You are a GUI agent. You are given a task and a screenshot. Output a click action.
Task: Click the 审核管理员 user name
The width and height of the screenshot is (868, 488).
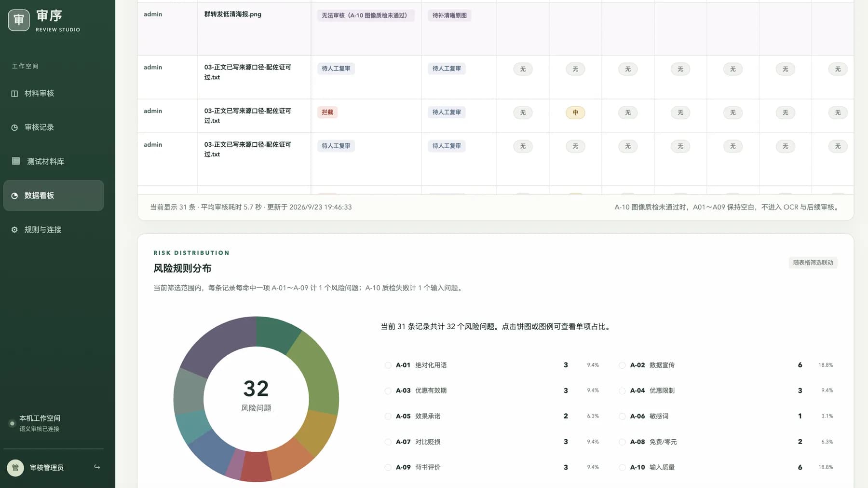(47, 468)
